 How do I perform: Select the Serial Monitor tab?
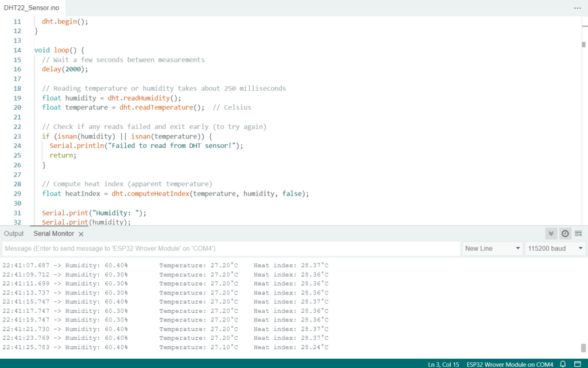[53, 233]
